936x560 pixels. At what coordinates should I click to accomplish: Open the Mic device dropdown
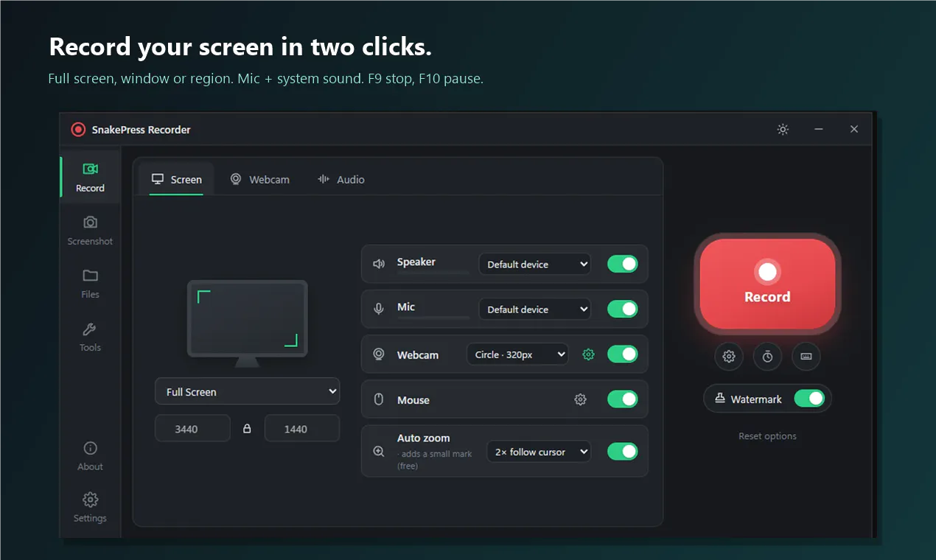(x=534, y=309)
